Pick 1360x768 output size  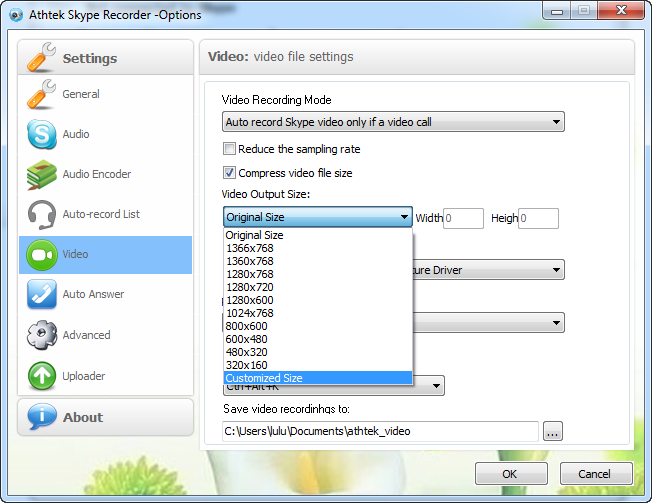318,261
